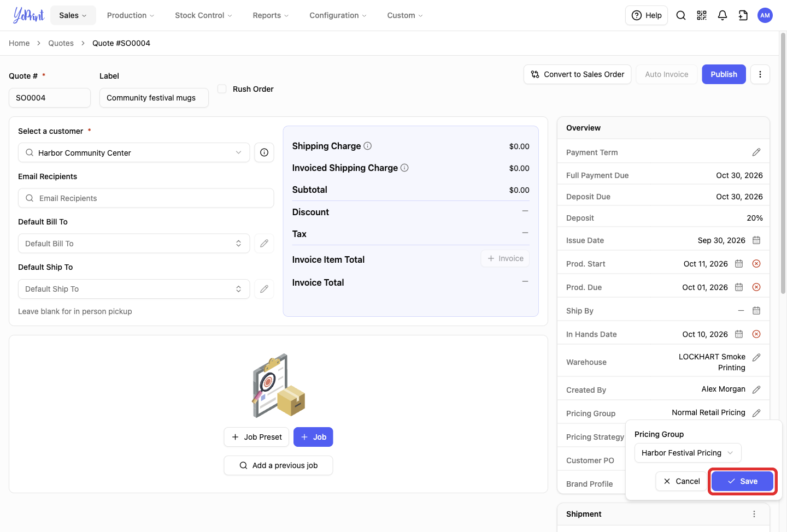Open the search magnifier in top bar
Screen dimensions: 787x532
pyautogui.click(x=681, y=15)
